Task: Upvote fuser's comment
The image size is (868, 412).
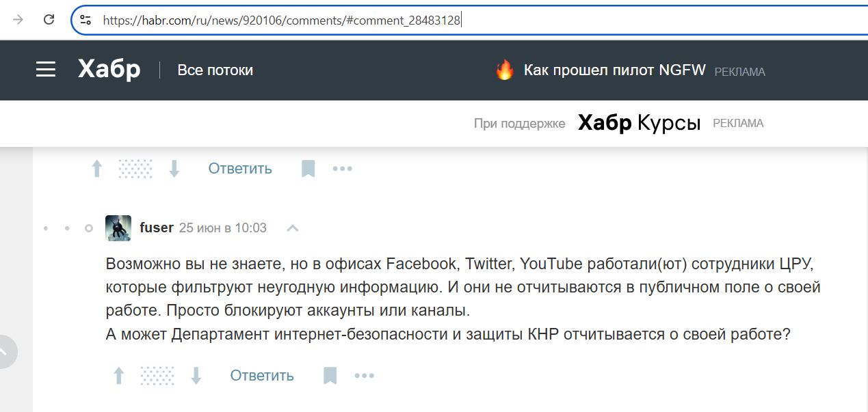Action: pos(118,376)
